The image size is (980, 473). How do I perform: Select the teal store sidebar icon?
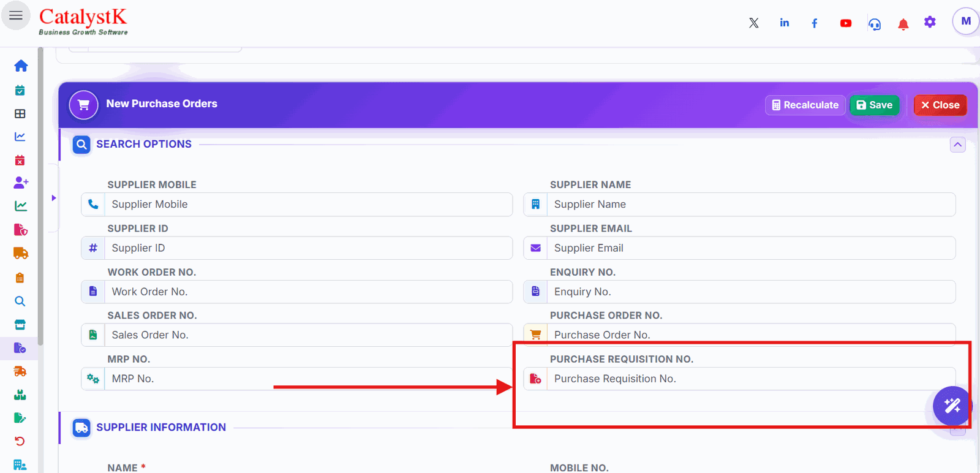point(20,325)
